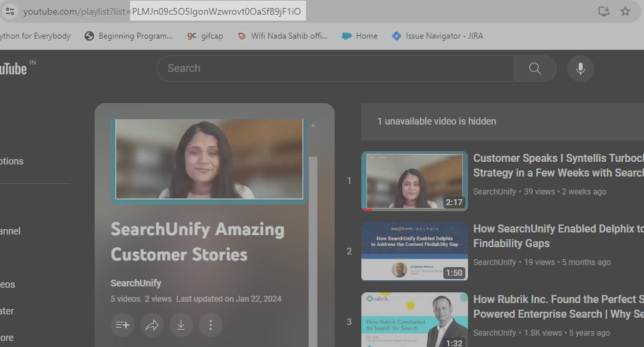
Task: Click the scroll up arrow in playlist panel
Action: pos(313,125)
